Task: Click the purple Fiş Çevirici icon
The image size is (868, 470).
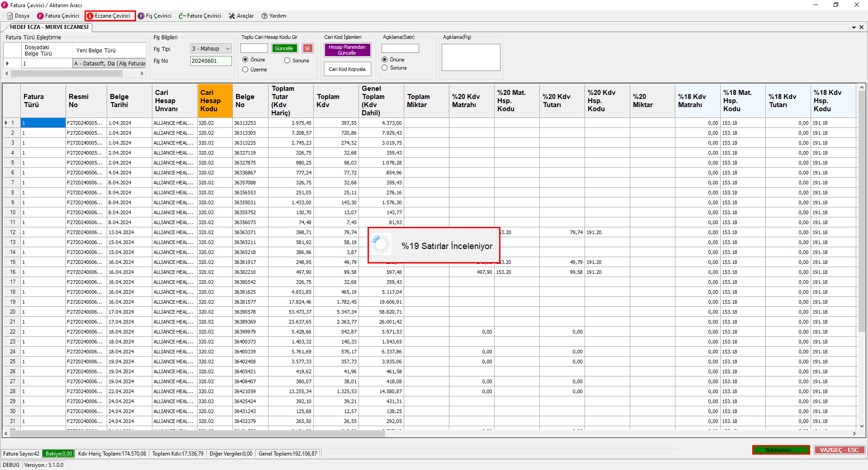Action: click(x=141, y=16)
